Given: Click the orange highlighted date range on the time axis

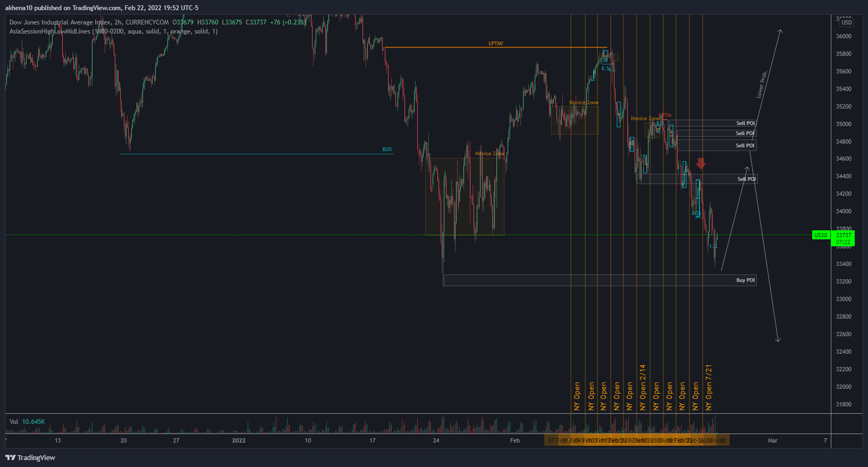Looking at the screenshot, I should pos(637,440).
